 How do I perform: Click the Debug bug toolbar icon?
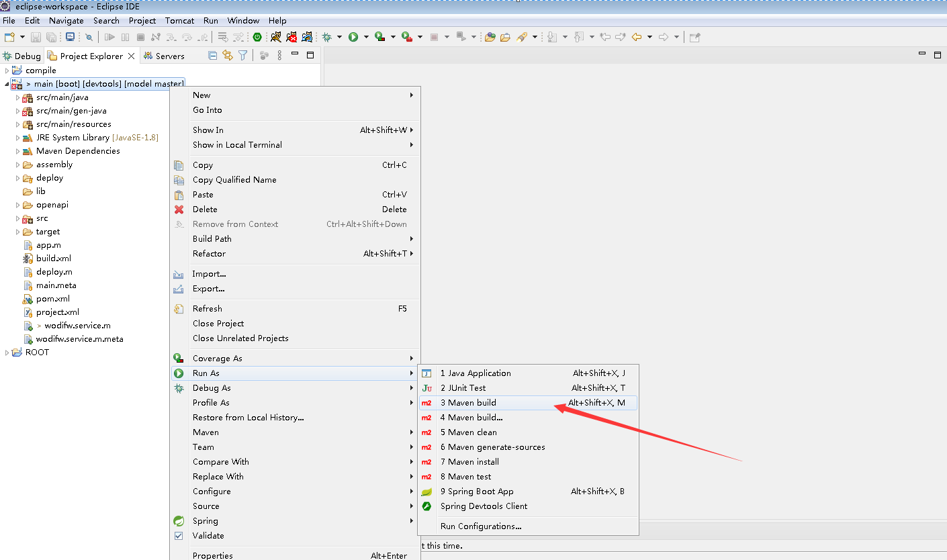pyautogui.click(x=326, y=37)
